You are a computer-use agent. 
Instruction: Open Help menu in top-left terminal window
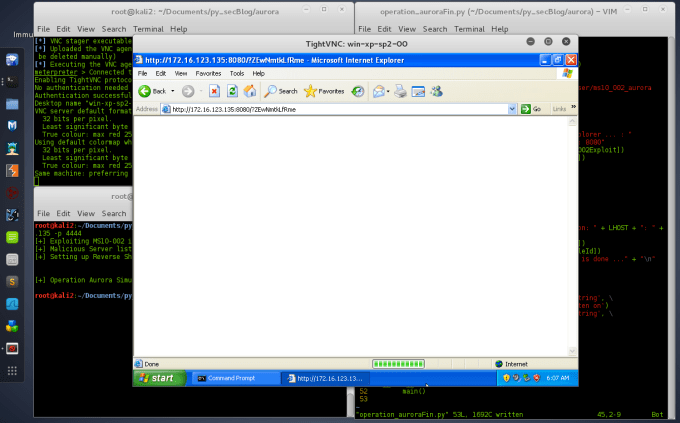[x=179, y=29]
